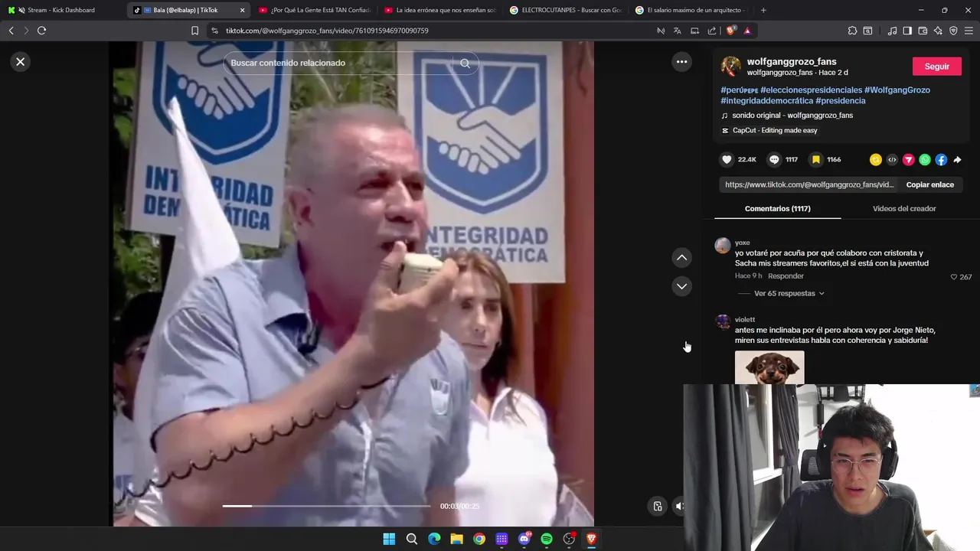Open File Explorer from taskbar

click(456, 540)
